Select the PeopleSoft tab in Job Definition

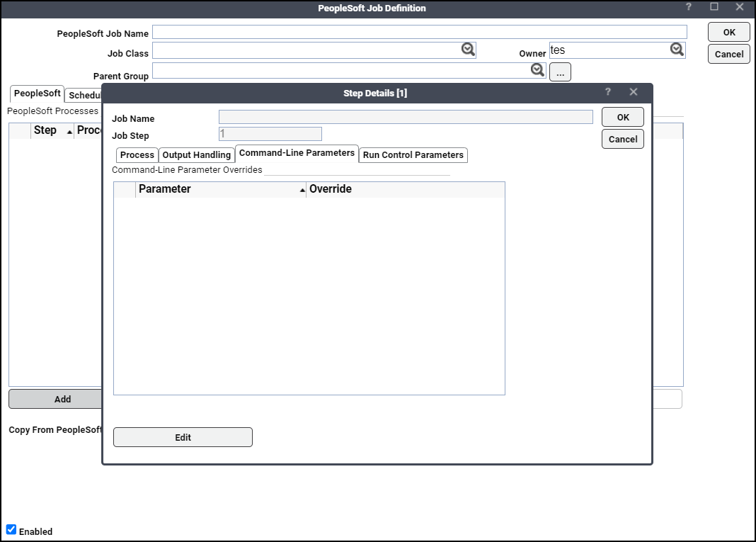click(x=37, y=94)
